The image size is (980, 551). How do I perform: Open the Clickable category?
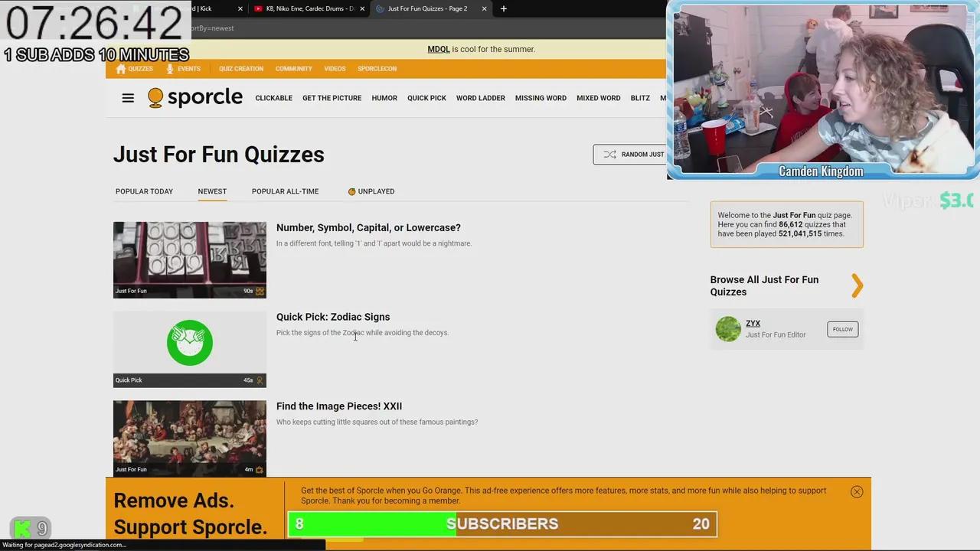tap(274, 98)
